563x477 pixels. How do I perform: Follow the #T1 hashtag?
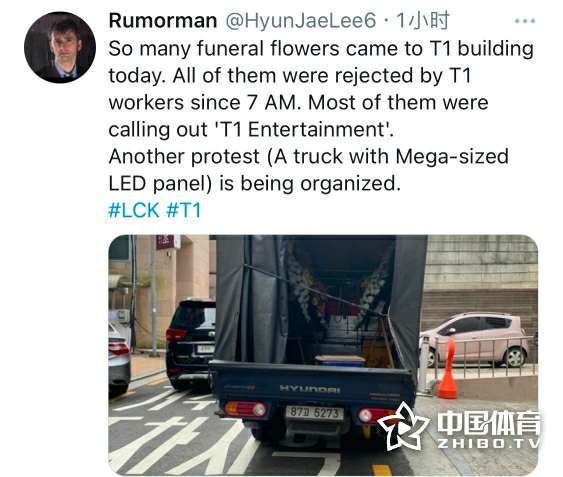(183, 210)
